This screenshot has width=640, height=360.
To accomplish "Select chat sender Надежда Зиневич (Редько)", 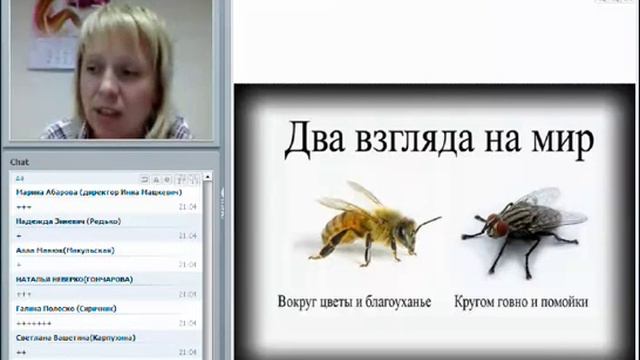I will [69, 221].
